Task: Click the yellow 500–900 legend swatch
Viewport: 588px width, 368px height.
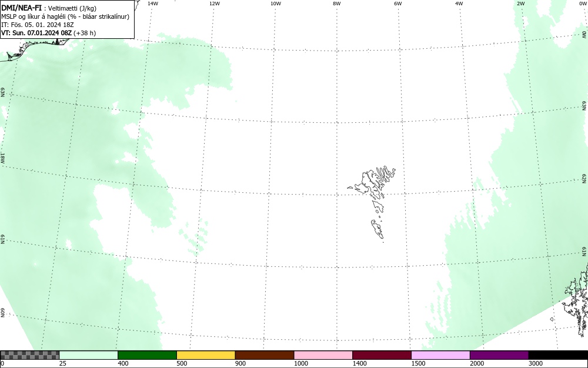Action: (x=206, y=355)
